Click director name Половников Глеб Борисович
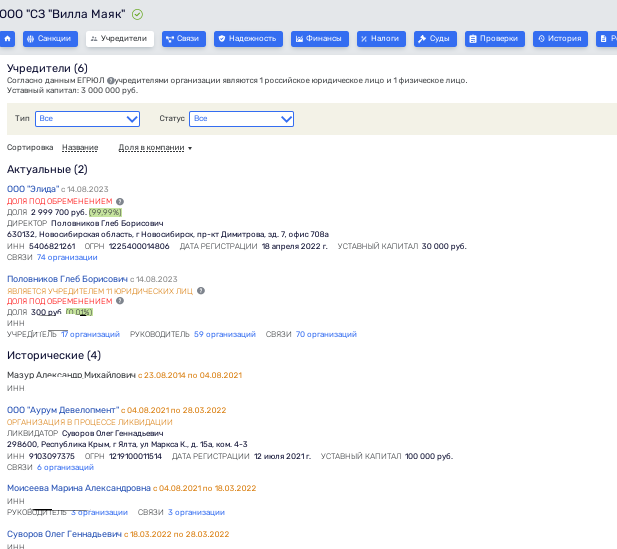The height and width of the screenshot is (549, 617). pos(107,224)
